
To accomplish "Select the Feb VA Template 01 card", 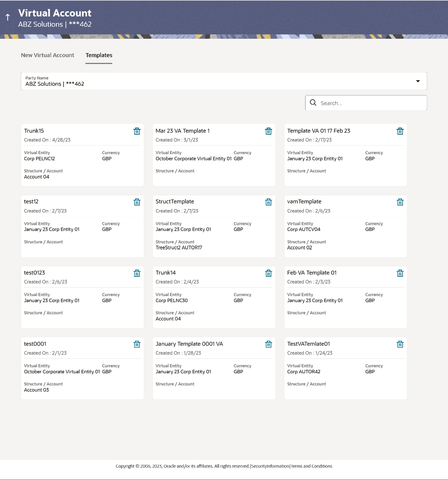I will pos(345,297).
